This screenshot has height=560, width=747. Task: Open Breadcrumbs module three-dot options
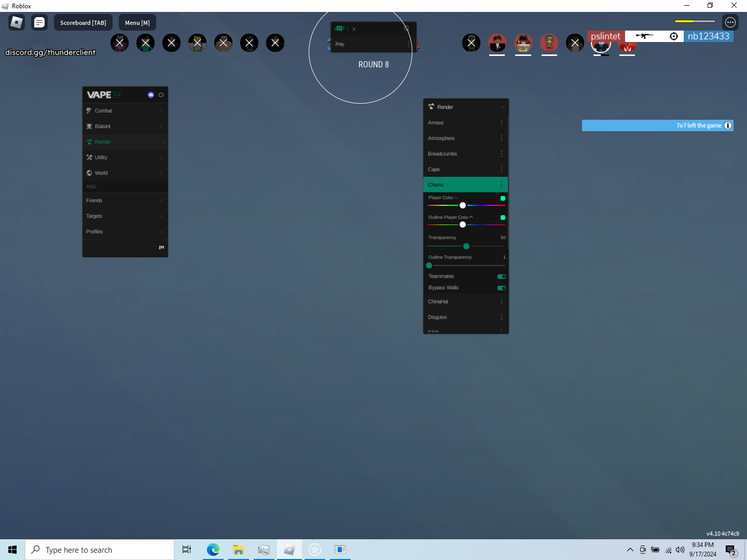click(x=501, y=153)
